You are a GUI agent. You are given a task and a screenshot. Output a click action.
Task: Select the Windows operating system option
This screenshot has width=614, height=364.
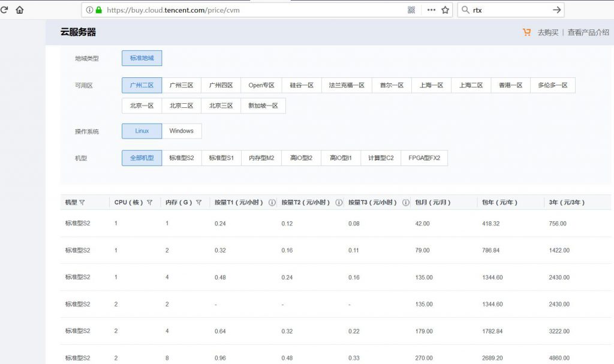[x=182, y=131]
